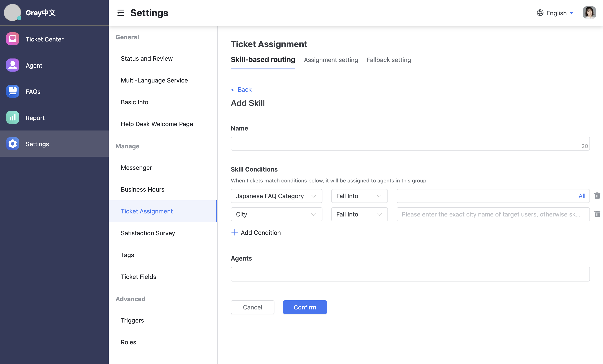Open the Ticket Center section
603x364 pixels.
click(x=44, y=39)
